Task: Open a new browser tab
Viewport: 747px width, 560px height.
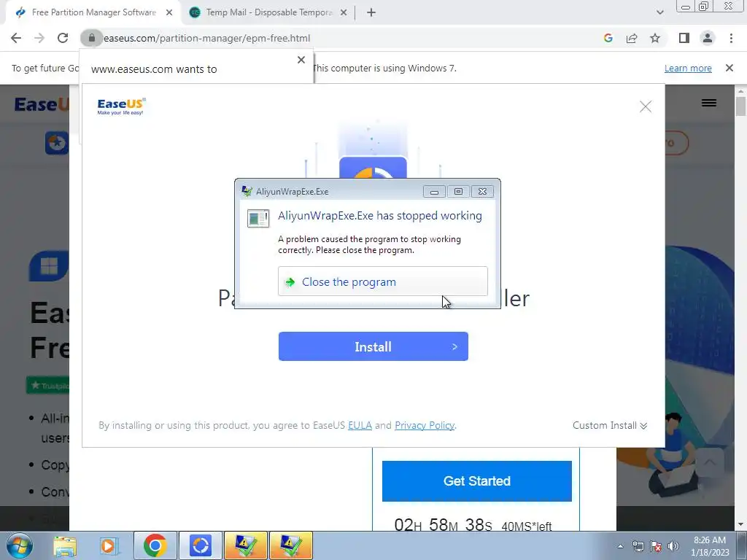Action: 371,12
